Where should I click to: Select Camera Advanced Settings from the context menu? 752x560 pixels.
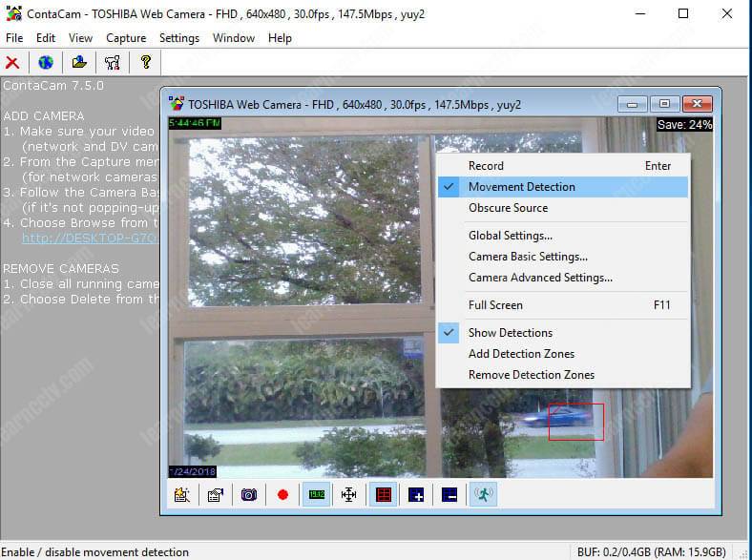[540, 278]
